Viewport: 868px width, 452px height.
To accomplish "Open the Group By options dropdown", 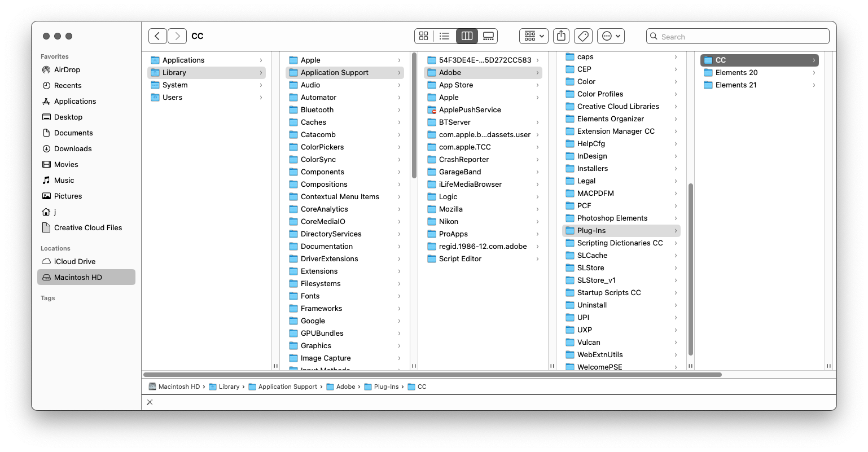I will (533, 36).
